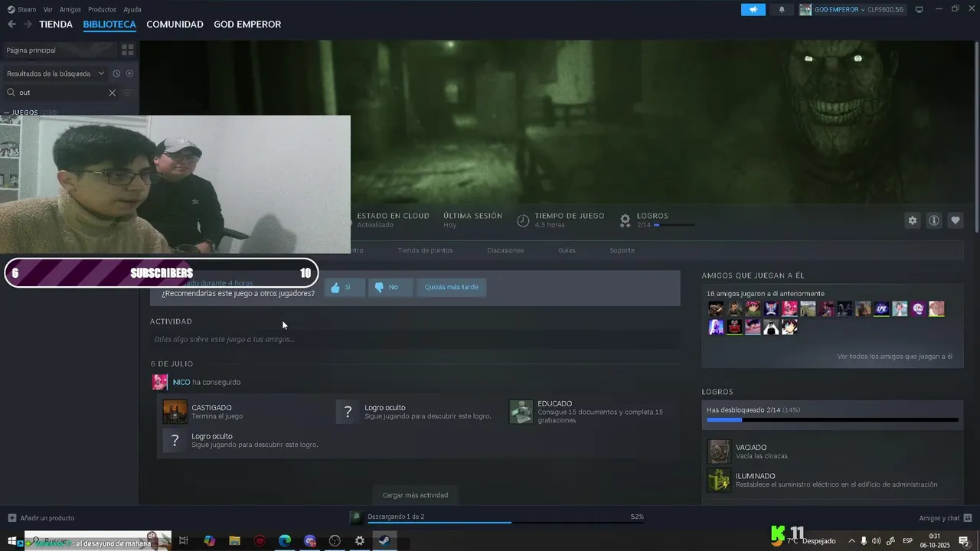This screenshot has height=551, width=980.
Task: Switch library to grid view icon
Action: tap(127, 50)
